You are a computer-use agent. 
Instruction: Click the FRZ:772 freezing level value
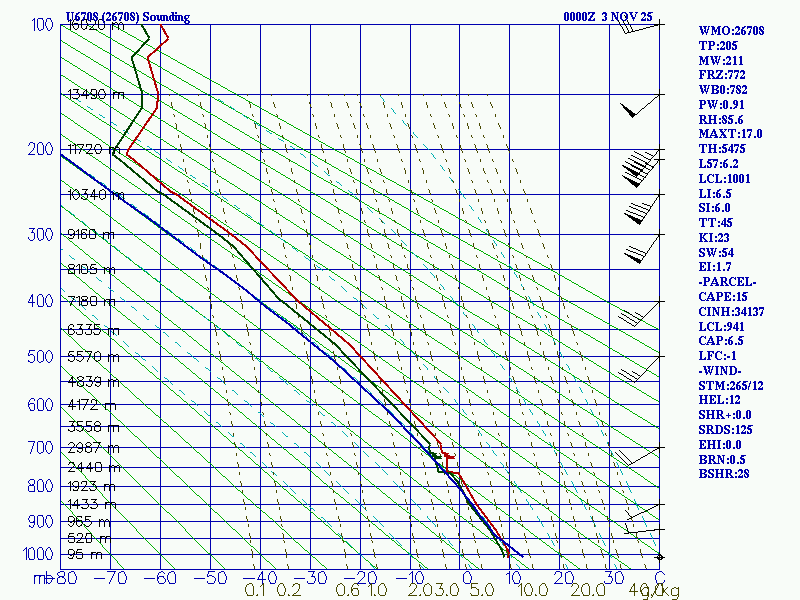pos(722,75)
